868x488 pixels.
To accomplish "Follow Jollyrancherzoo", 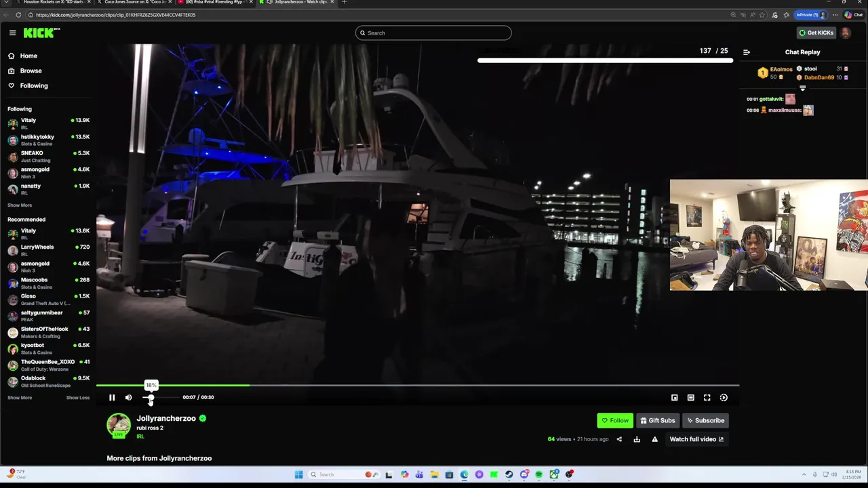I will (615, 420).
